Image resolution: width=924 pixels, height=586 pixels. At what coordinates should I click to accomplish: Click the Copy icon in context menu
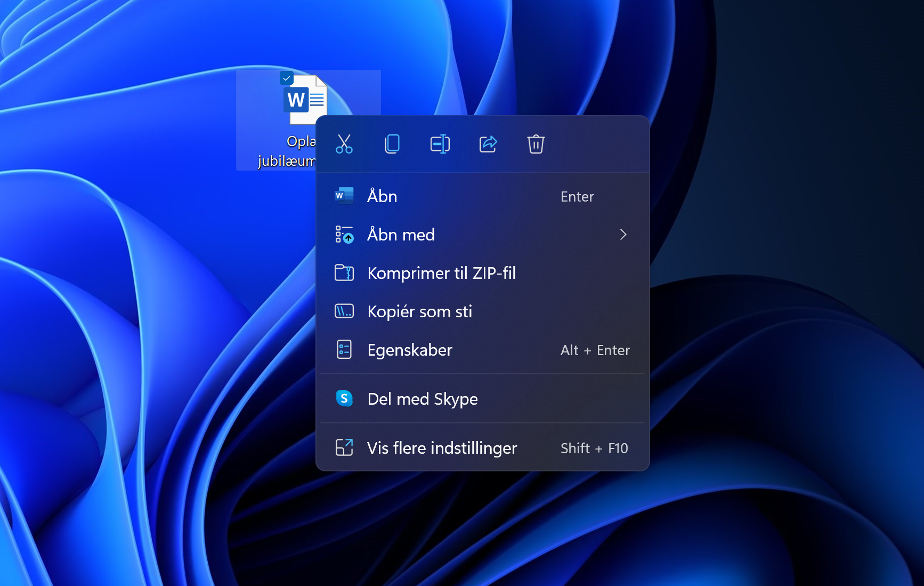(x=392, y=144)
